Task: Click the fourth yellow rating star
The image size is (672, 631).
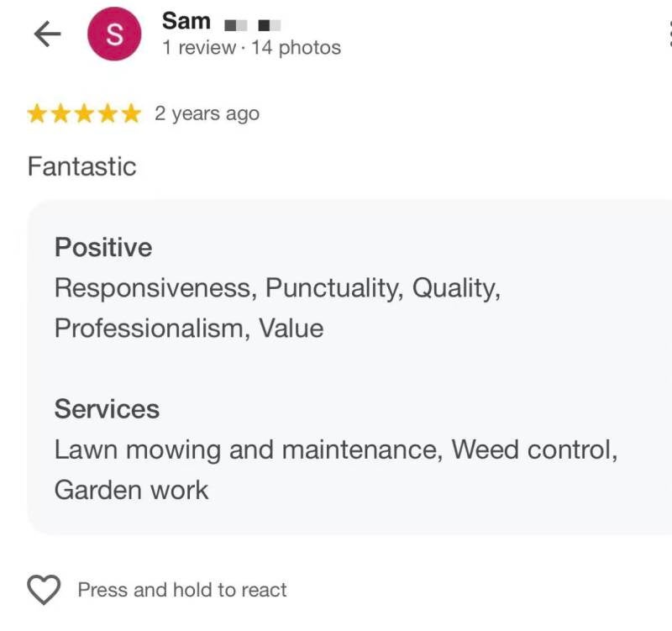Action: (x=108, y=114)
